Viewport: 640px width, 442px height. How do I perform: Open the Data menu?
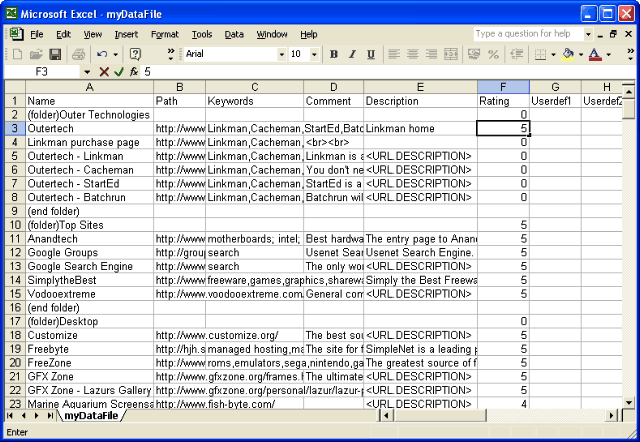[x=234, y=34]
